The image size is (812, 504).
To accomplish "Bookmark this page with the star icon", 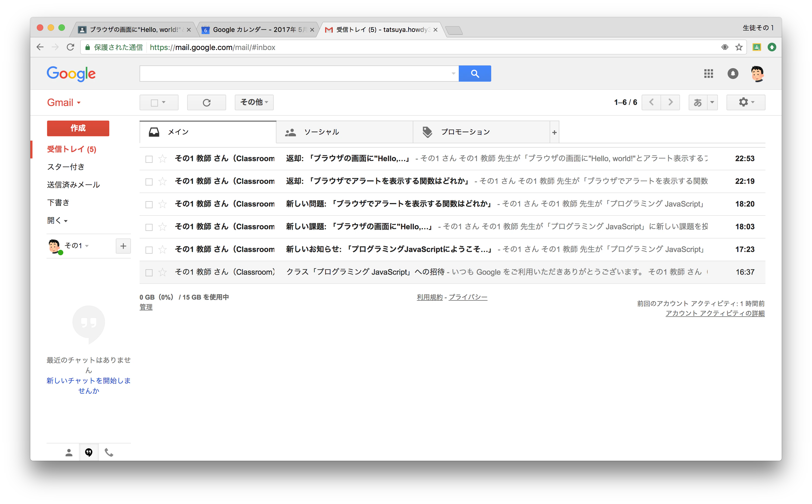I will coord(739,47).
